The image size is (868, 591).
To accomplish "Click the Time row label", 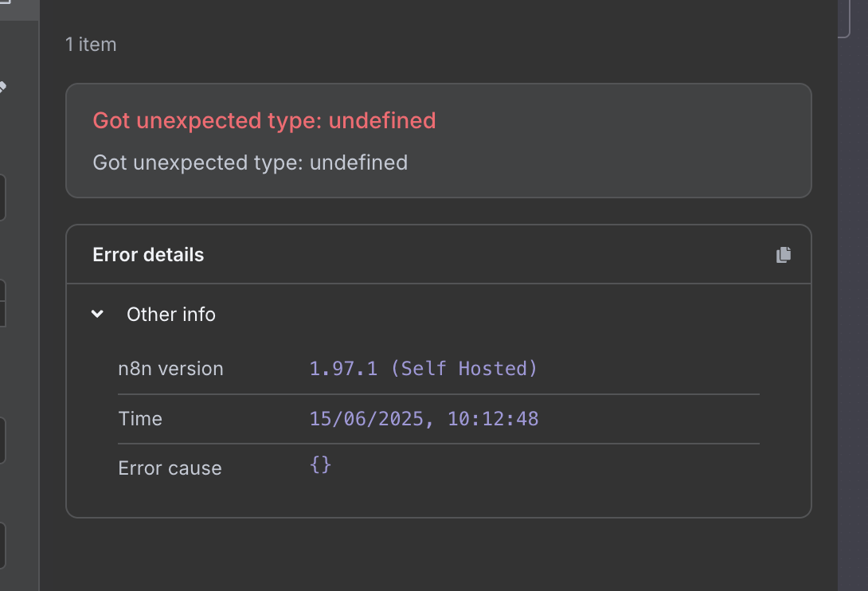I will pyautogui.click(x=140, y=419).
